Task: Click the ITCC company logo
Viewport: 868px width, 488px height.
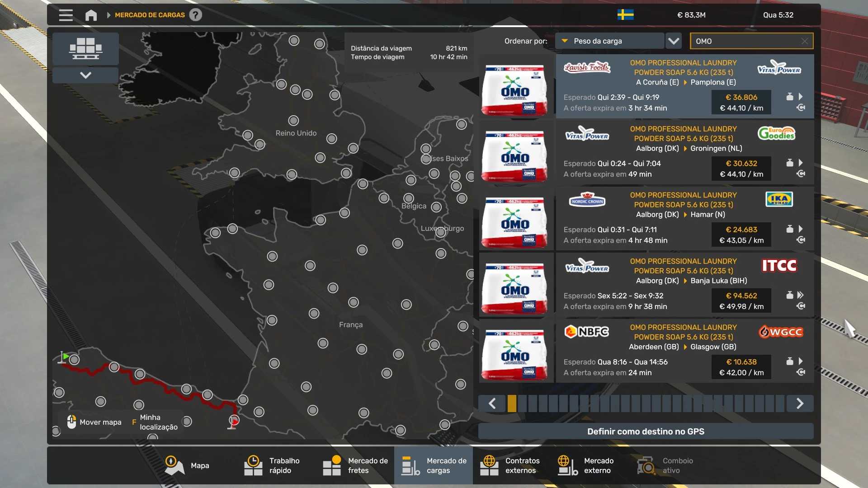Action: click(x=779, y=266)
